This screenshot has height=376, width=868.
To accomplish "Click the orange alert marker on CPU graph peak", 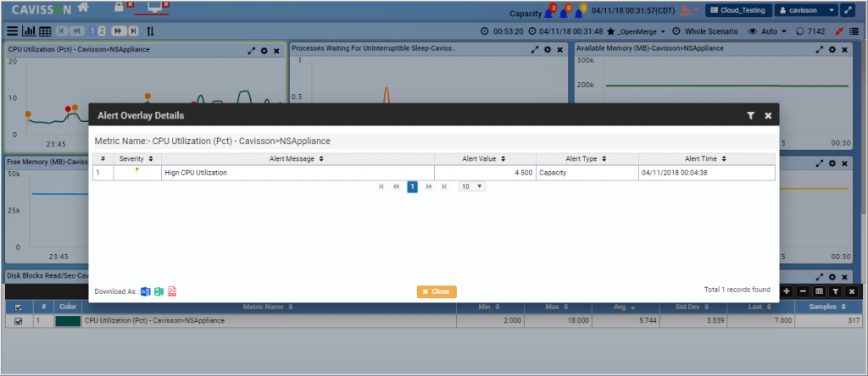I will tap(147, 97).
